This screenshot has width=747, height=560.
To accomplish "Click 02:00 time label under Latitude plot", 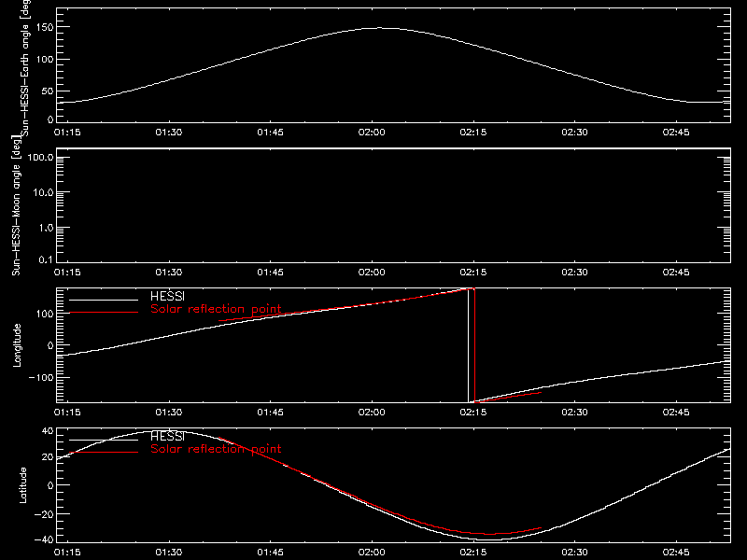I will coord(372,552).
